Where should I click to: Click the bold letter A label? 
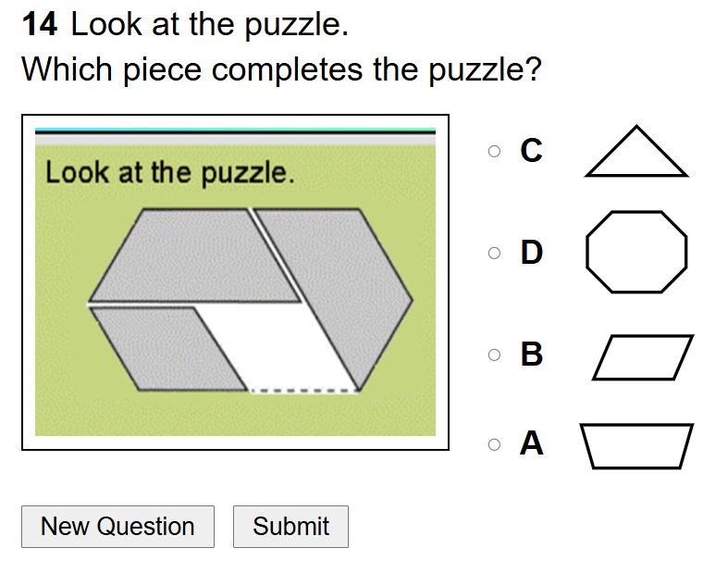pos(531,444)
